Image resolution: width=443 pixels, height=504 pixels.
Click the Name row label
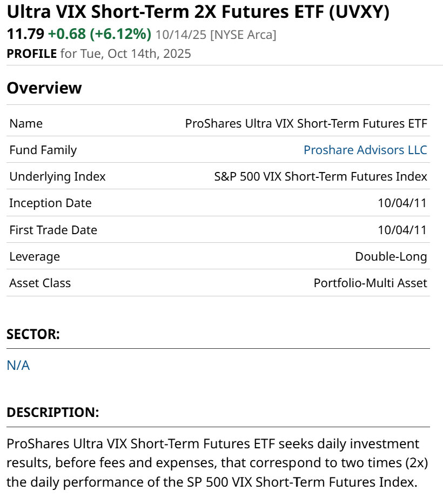pyautogui.click(x=26, y=123)
